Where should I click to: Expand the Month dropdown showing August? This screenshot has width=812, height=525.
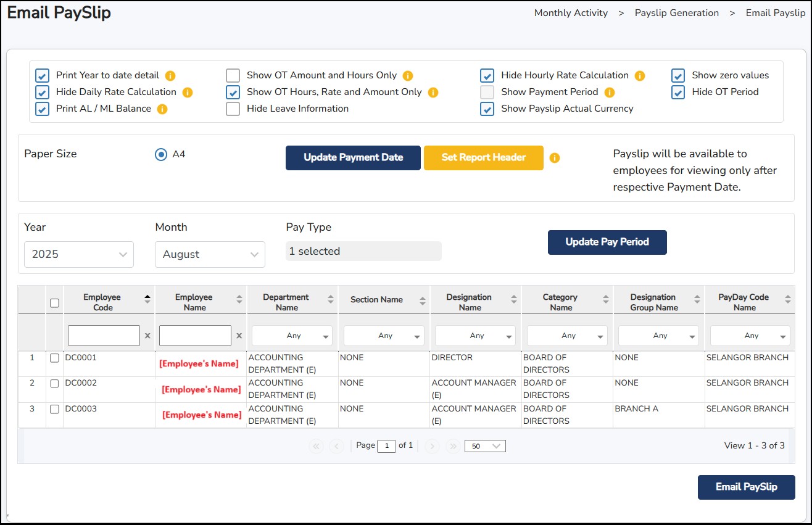[210, 254]
